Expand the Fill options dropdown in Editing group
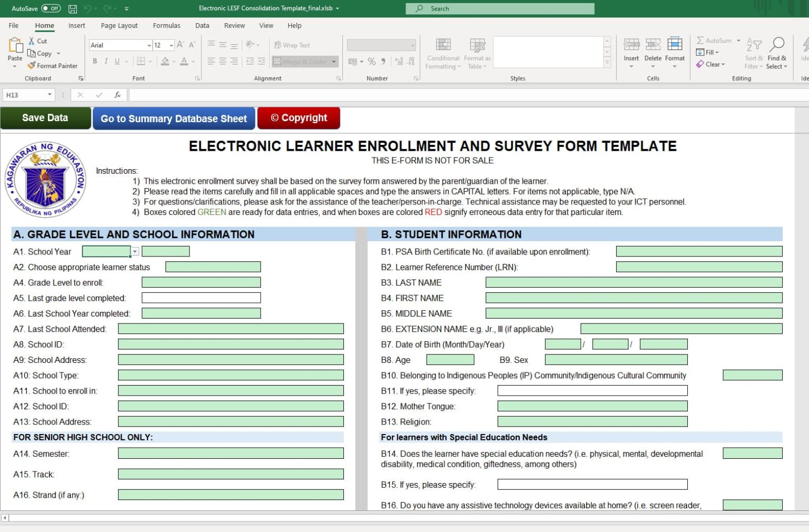Image resolution: width=809 pixels, height=532 pixels. point(717,52)
